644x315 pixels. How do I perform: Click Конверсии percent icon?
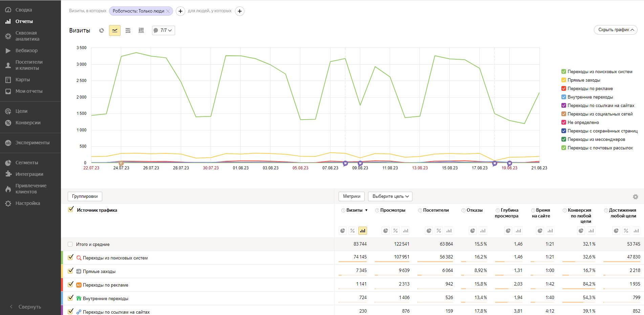(8, 123)
